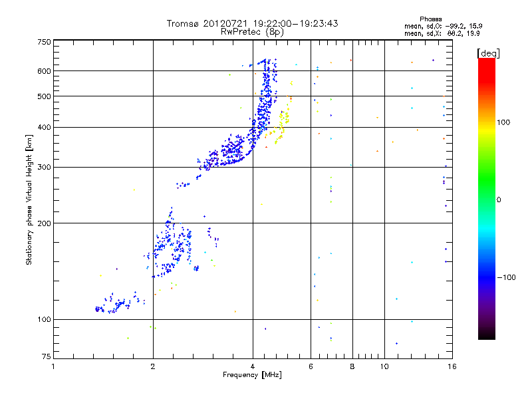532x399 pixels.
Task: Click the '400' y-axis tick label
Action: pos(44,127)
